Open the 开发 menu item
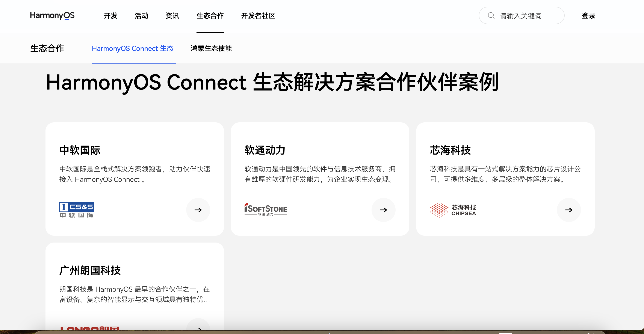 point(110,16)
